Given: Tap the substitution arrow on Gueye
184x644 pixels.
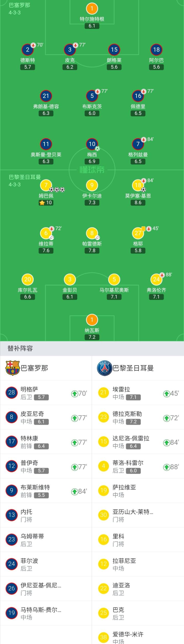Looking at the screenshot, I should click(x=149, y=229).
